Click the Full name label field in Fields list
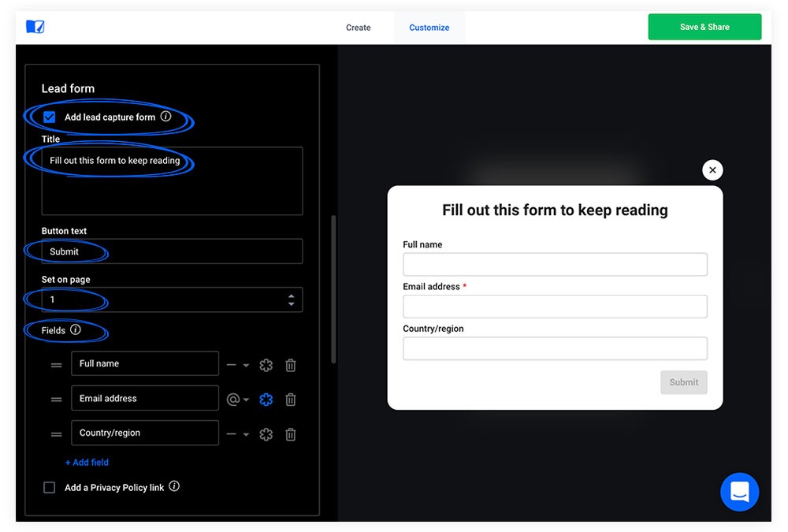Screen dimensions: 788x532 (x=145, y=363)
